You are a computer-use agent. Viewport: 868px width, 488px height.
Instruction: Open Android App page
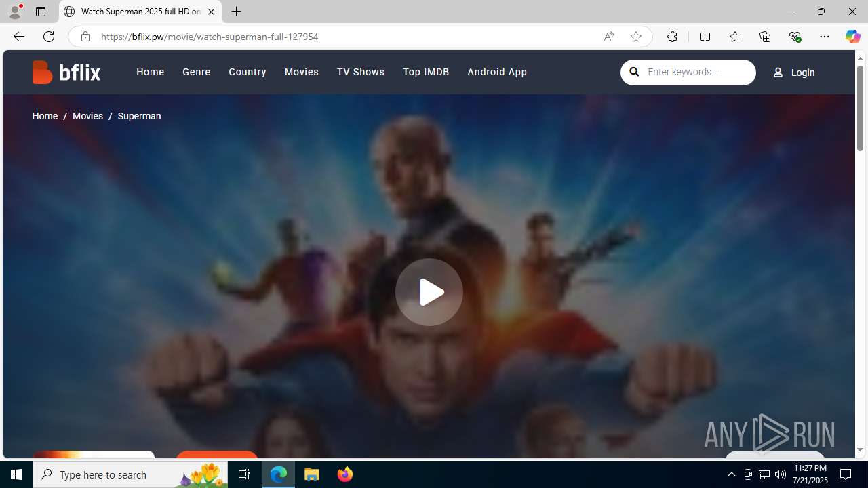coord(496,72)
